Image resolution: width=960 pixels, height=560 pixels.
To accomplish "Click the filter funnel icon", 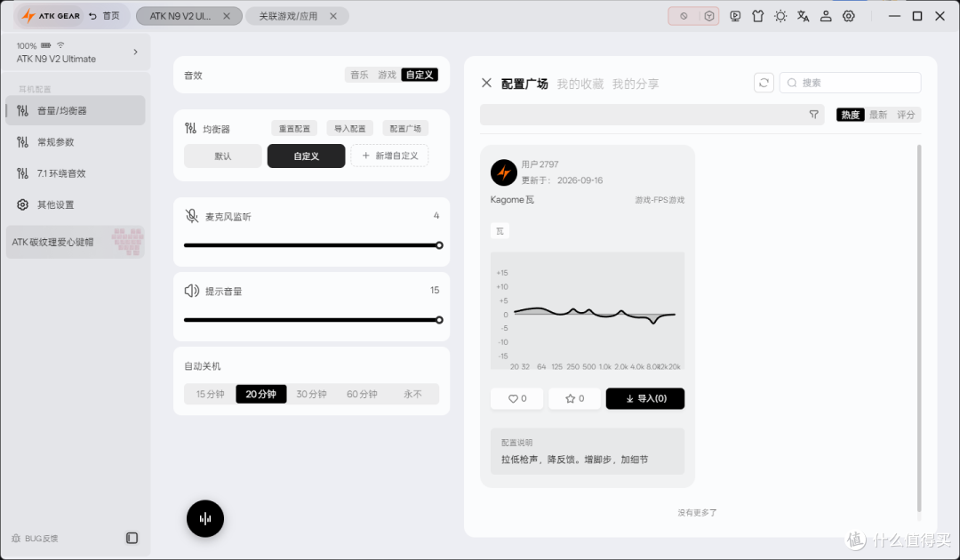I will (813, 115).
